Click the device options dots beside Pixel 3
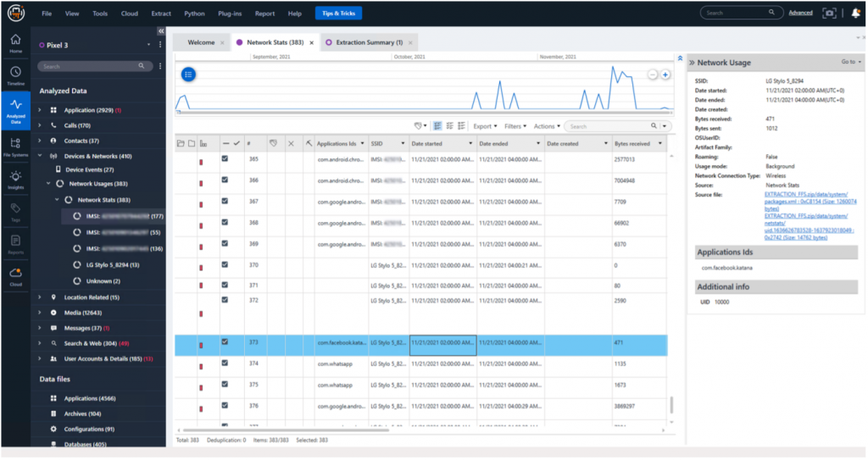The width and height of the screenshot is (868, 460). tap(160, 45)
